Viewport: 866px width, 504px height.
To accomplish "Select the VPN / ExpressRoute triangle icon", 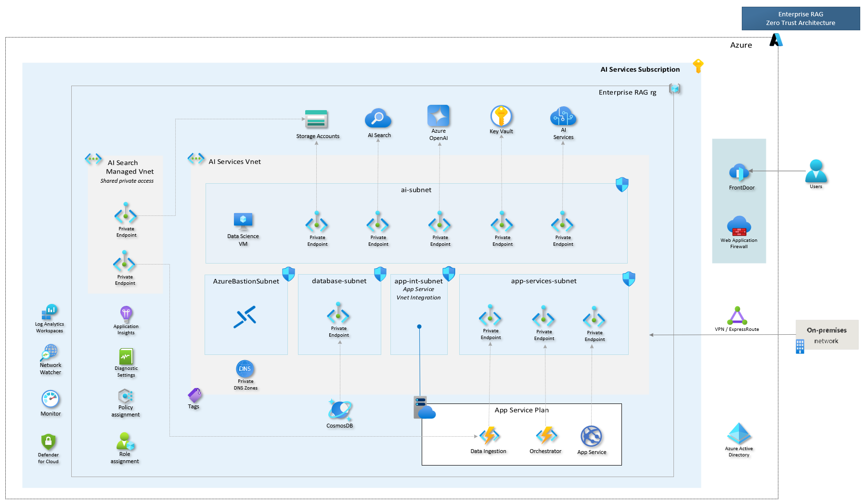I will [x=737, y=316].
